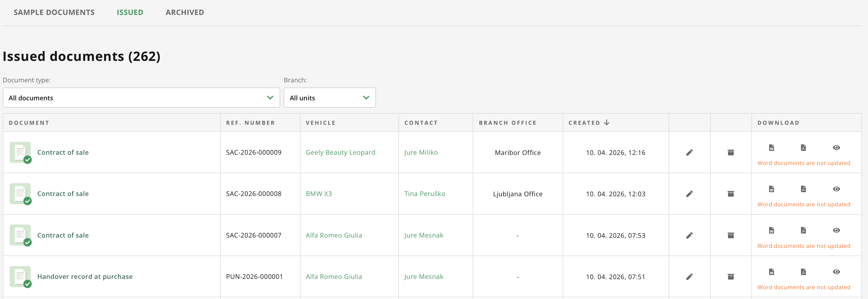Switch to the Sample Documents tab
868x299 pixels.
[x=54, y=13]
